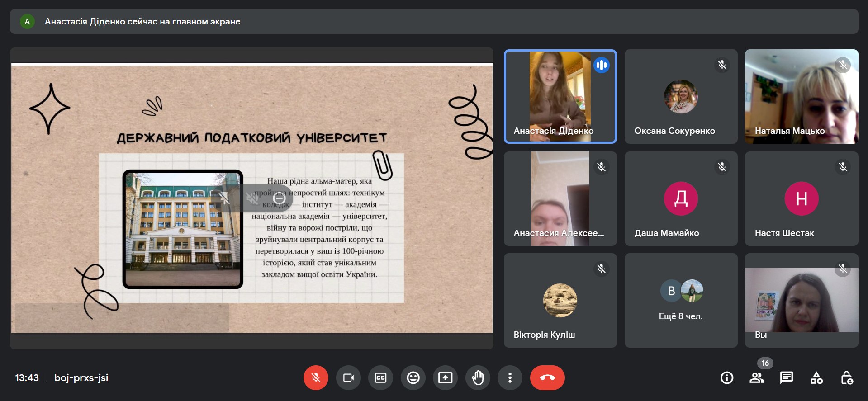Select Анастасія Діденко's video tile

tap(560, 96)
